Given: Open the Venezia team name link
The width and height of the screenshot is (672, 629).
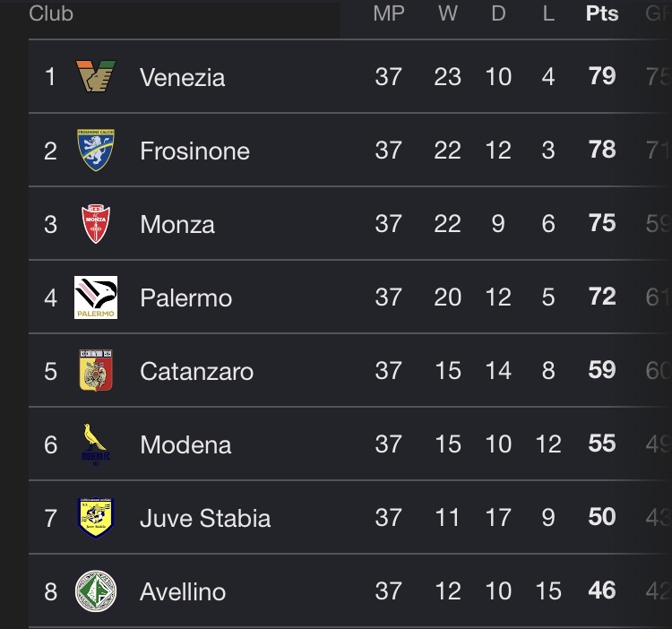Looking at the screenshot, I should 182,78.
